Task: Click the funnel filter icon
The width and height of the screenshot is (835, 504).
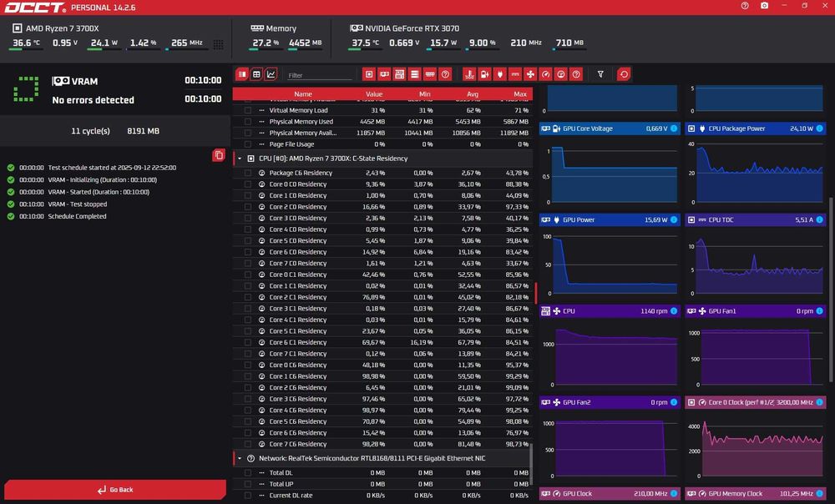Action: pyautogui.click(x=600, y=74)
